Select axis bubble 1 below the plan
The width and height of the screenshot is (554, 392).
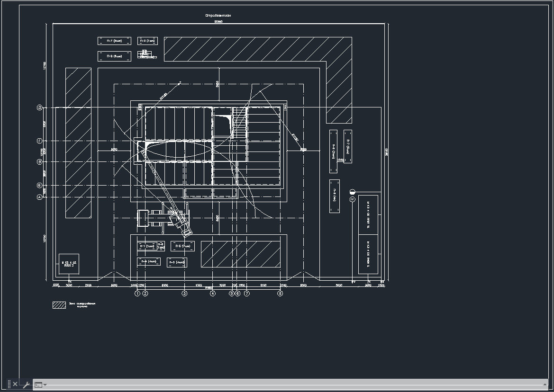tap(137, 294)
